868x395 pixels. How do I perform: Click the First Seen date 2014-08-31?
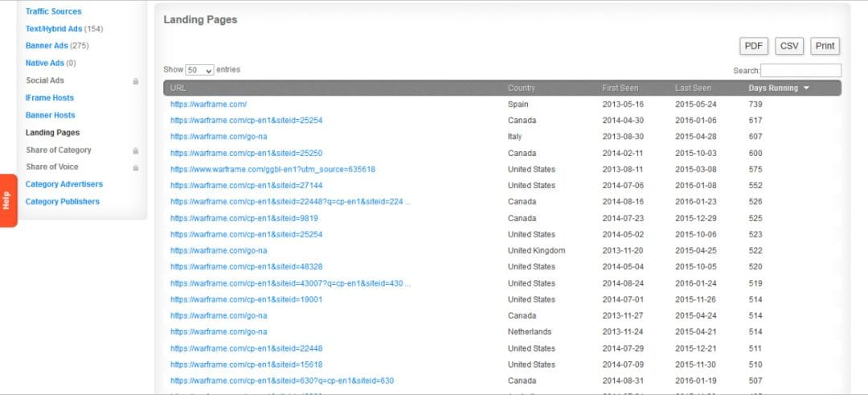pos(623,381)
